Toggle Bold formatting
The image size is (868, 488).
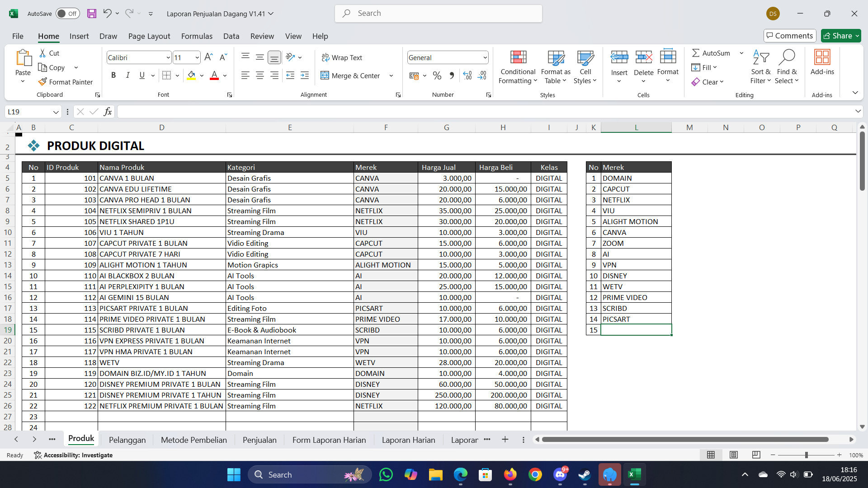(113, 75)
